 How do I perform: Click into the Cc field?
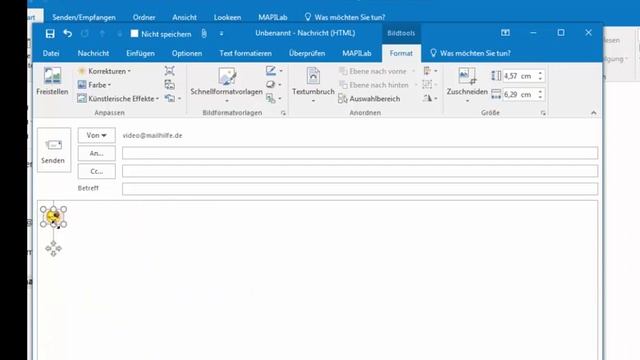coord(360,171)
